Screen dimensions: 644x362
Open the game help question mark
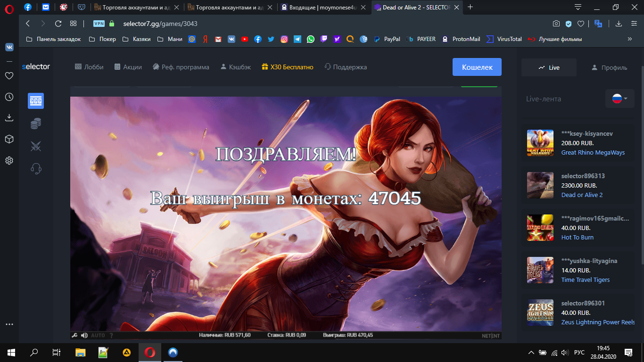[111, 336]
